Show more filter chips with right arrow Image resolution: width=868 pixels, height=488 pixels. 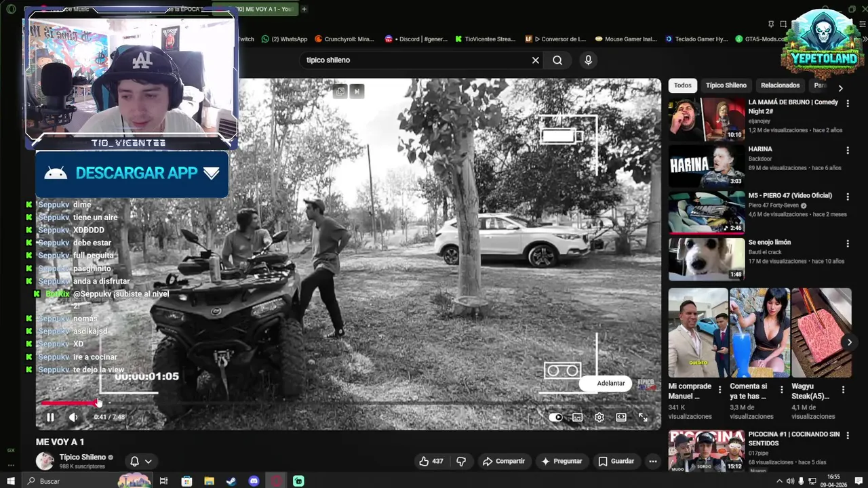840,88
